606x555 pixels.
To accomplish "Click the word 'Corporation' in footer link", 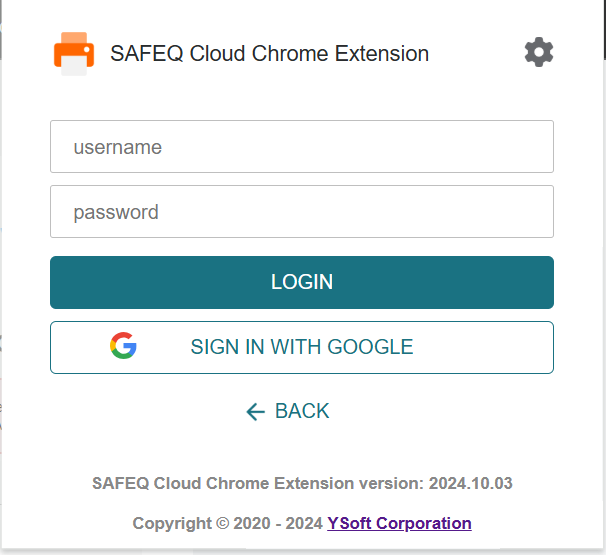I will (x=424, y=523).
